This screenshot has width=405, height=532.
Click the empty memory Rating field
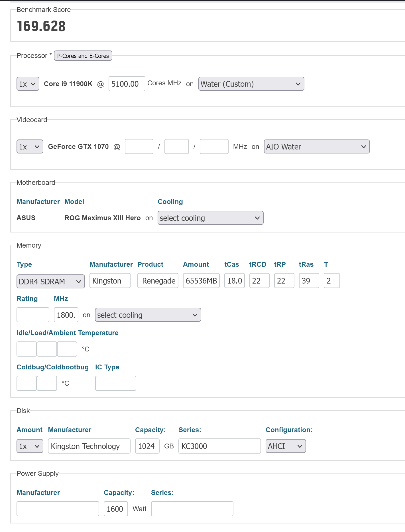point(33,315)
